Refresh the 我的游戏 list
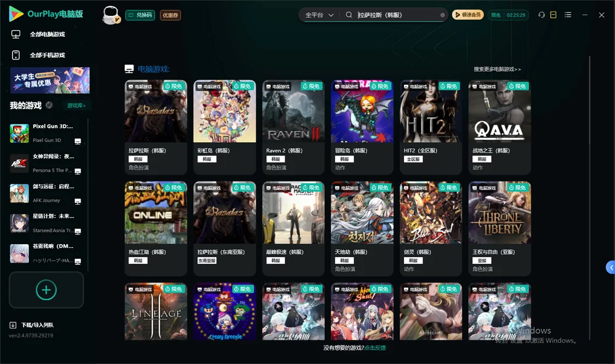 coord(49,105)
